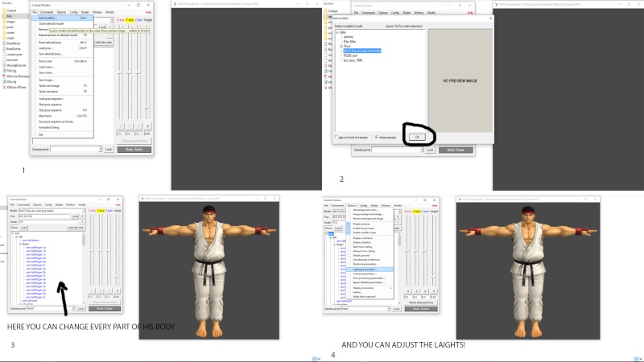
Task: Choose 'Camera parameters...' in Options menu
Action: [369, 274]
